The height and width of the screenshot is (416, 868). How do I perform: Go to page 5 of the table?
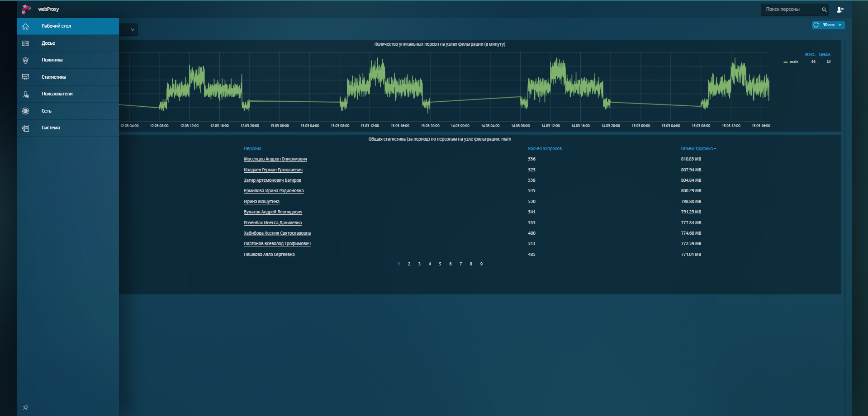pos(440,264)
